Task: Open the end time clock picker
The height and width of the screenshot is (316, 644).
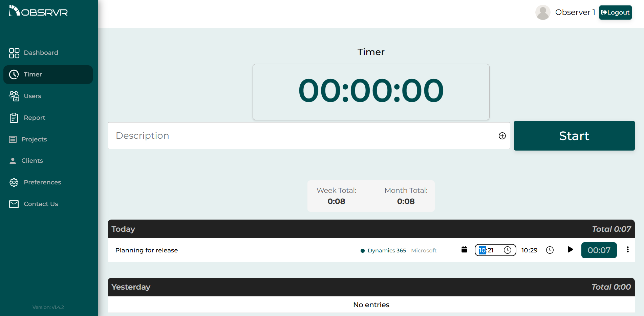Action: point(550,250)
